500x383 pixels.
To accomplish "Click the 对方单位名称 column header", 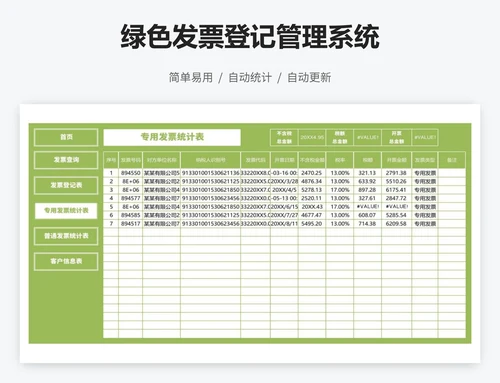I will 162,160.
